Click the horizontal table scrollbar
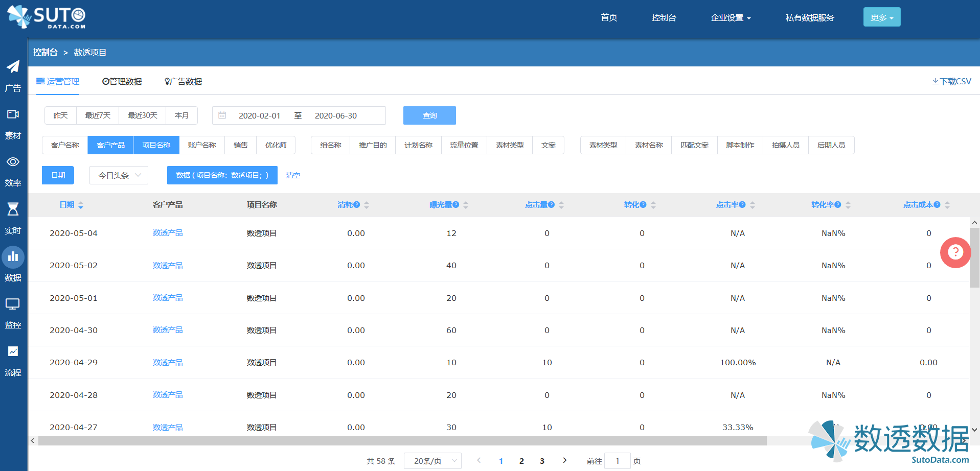Image resolution: width=980 pixels, height=471 pixels. (402, 441)
